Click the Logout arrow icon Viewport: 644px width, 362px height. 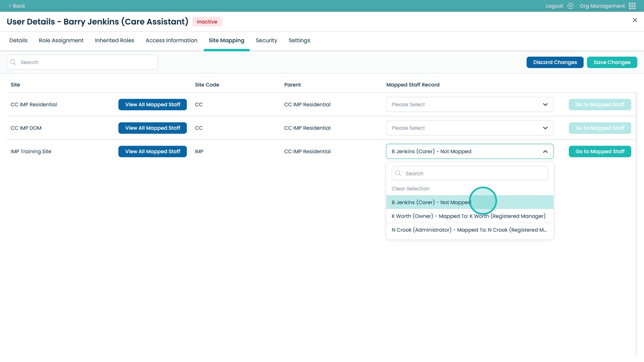(x=570, y=6)
